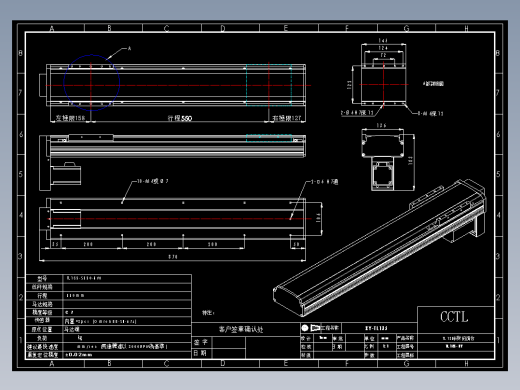Select the 型号 row label in spec table
Viewport: 520px width, 390px height.
point(42,278)
